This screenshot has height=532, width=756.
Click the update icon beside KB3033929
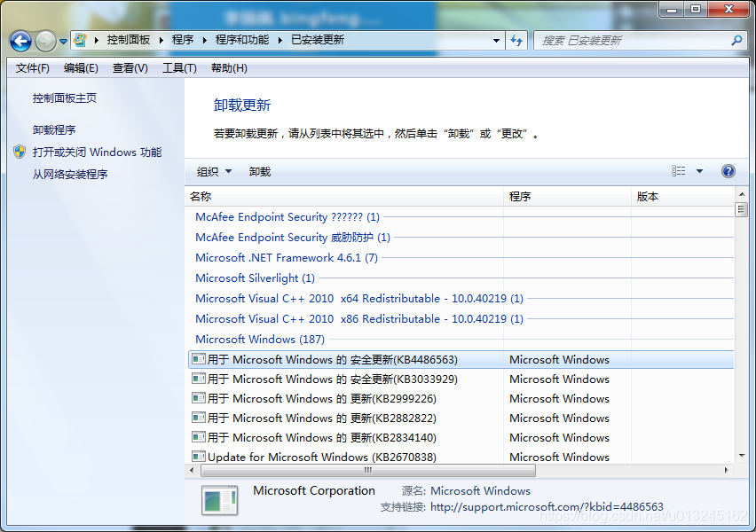pyautogui.click(x=199, y=379)
